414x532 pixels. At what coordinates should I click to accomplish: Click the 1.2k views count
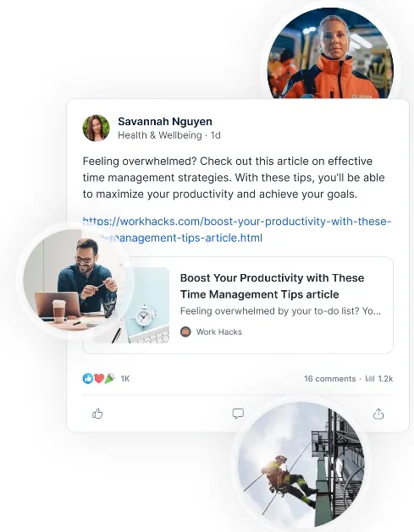385,379
